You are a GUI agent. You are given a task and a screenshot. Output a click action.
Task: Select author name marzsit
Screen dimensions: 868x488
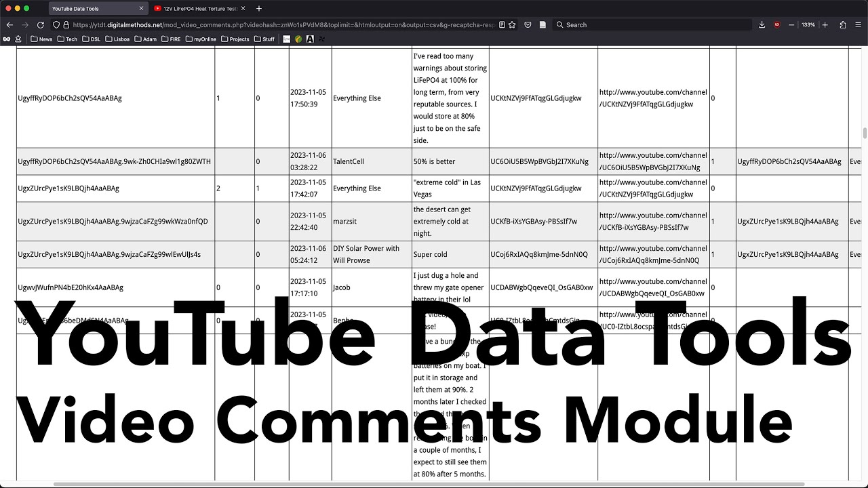[x=344, y=222]
